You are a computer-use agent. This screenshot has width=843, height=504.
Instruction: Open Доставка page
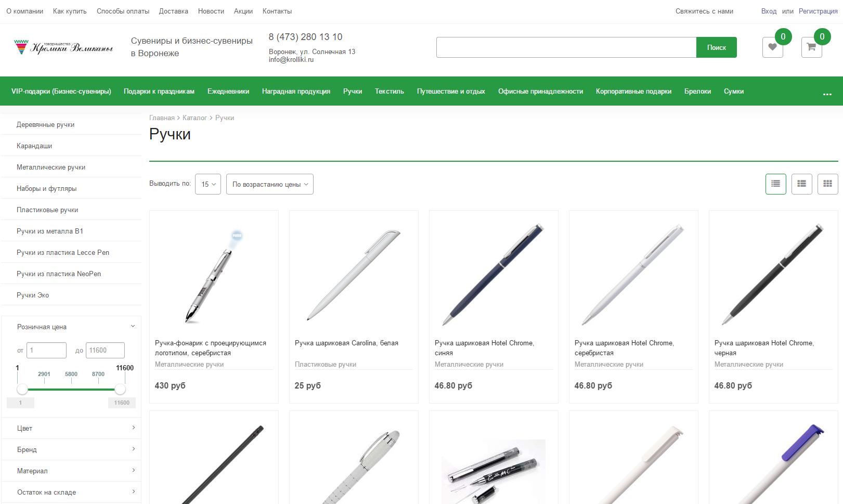[x=174, y=11]
